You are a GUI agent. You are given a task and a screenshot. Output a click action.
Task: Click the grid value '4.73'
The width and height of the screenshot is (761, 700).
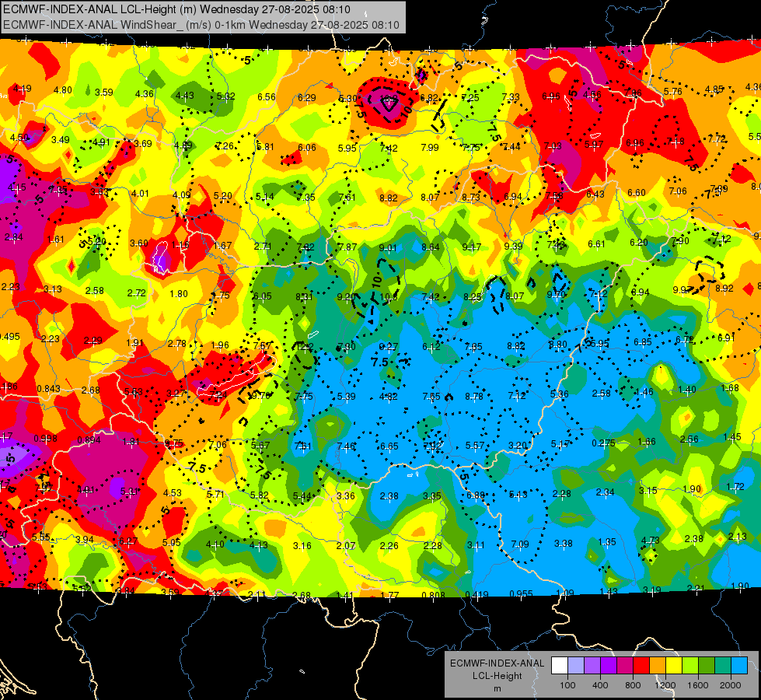pyautogui.click(x=650, y=541)
